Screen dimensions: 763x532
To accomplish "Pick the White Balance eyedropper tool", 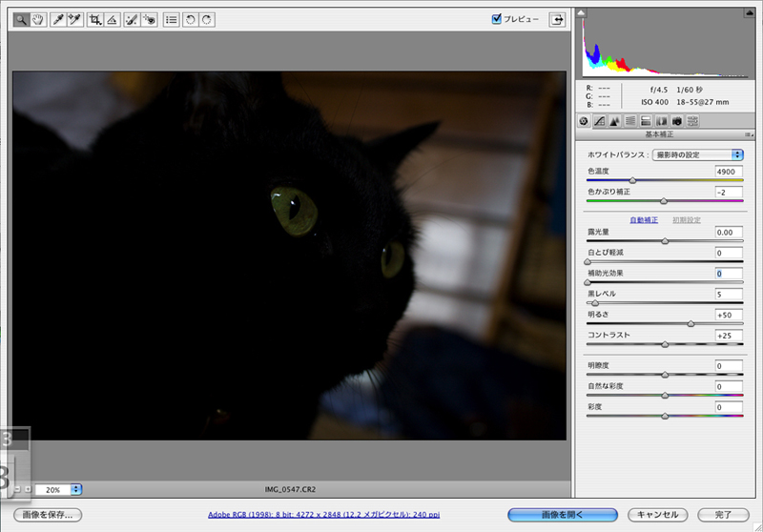I will 58,20.
